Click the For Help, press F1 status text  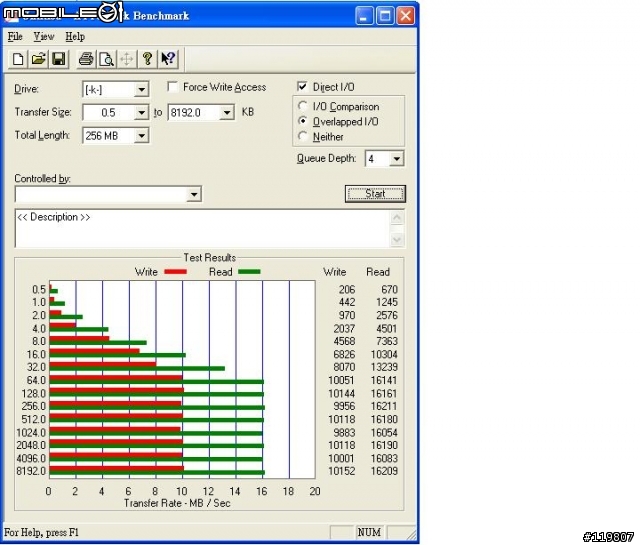[41, 532]
